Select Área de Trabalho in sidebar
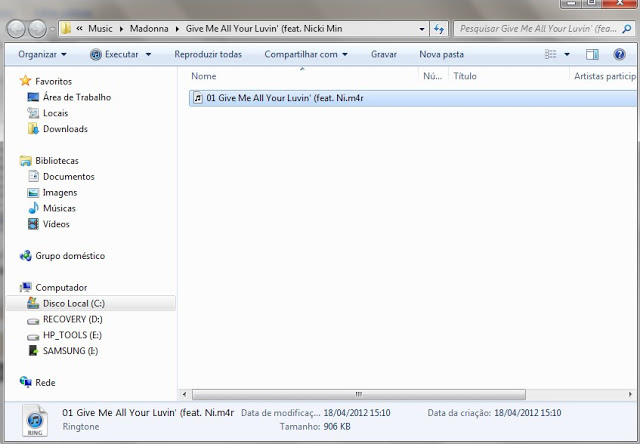This screenshot has width=640, height=444. pos(76,97)
